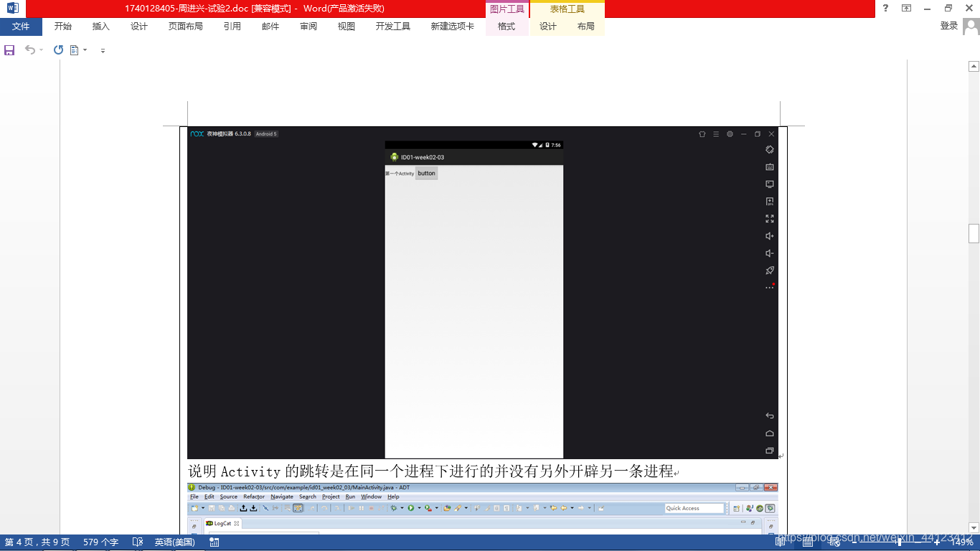
Task: Click the scrollbar up arrow
Action: click(974, 66)
